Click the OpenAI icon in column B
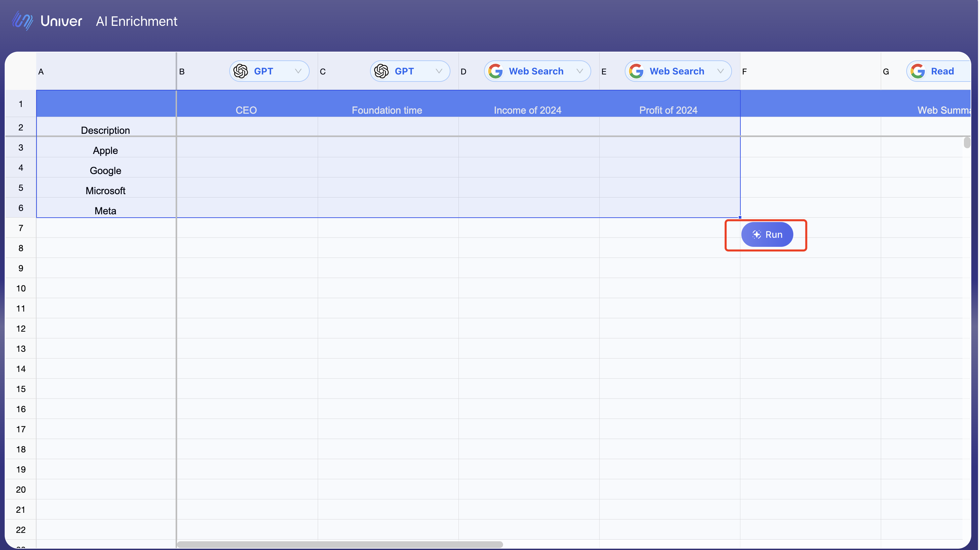Image resolution: width=980 pixels, height=550 pixels. [x=241, y=71]
